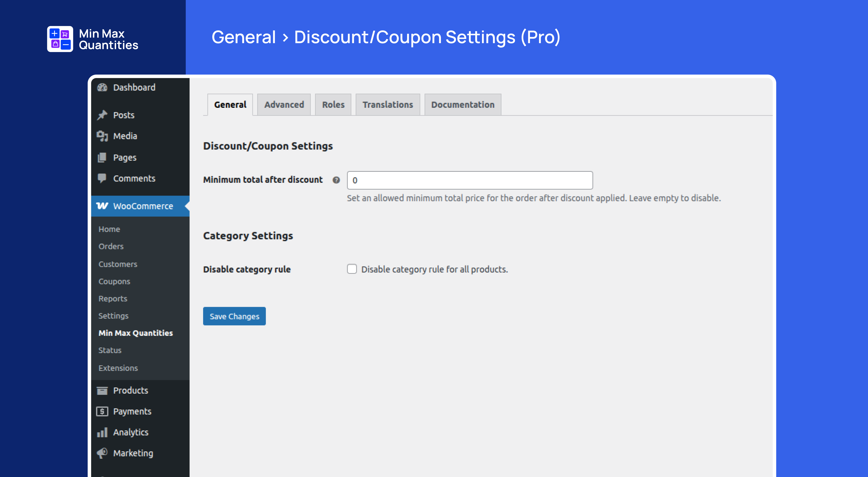The height and width of the screenshot is (477, 868).
Task: Select the Posts pin icon
Action: (x=102, y=115)
